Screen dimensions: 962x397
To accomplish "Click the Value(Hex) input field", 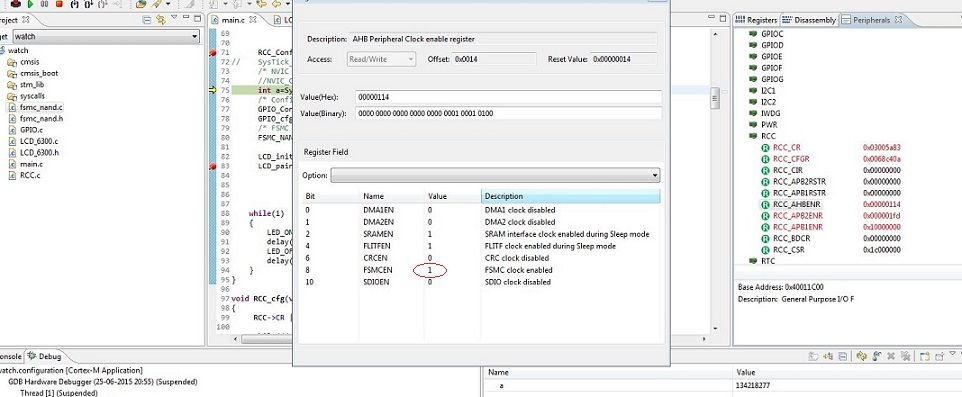I will pos(508,97).
